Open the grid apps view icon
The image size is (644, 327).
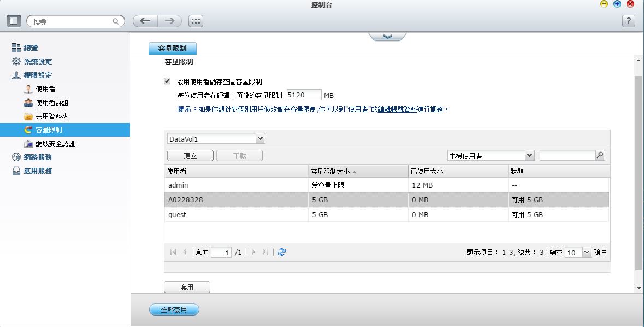pyautogui.click(x=196, y=21)
